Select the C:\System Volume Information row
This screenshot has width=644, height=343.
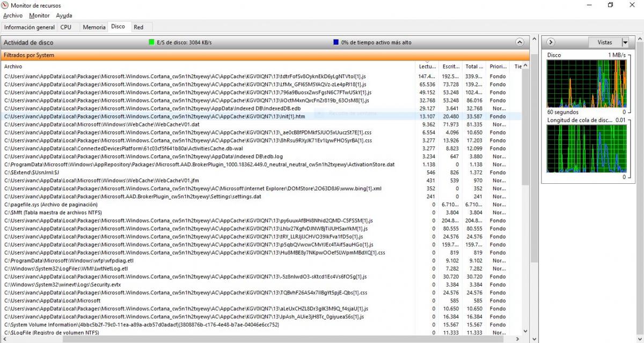[261, 325]
